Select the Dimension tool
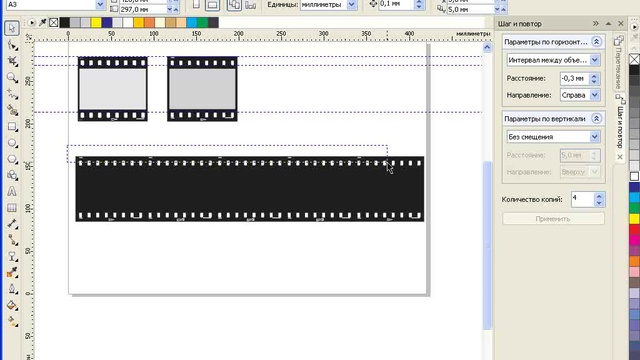 click(12, 224)
